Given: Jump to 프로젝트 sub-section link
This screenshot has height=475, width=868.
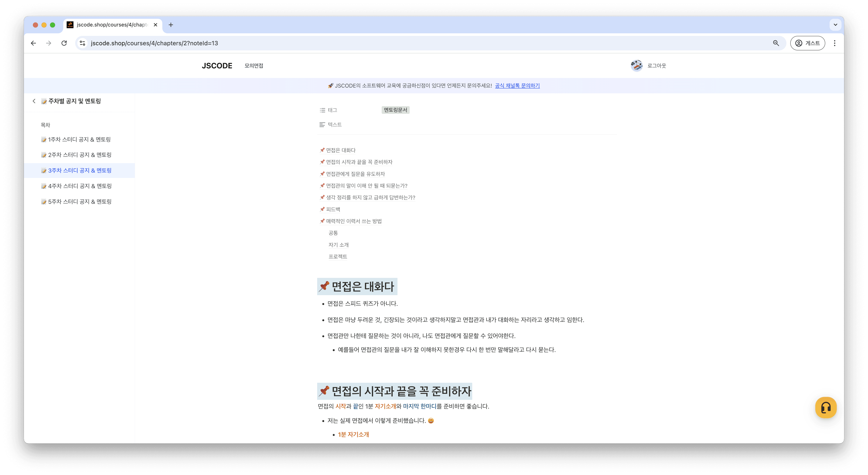Looking at the screenshot, I should point(338,256).
